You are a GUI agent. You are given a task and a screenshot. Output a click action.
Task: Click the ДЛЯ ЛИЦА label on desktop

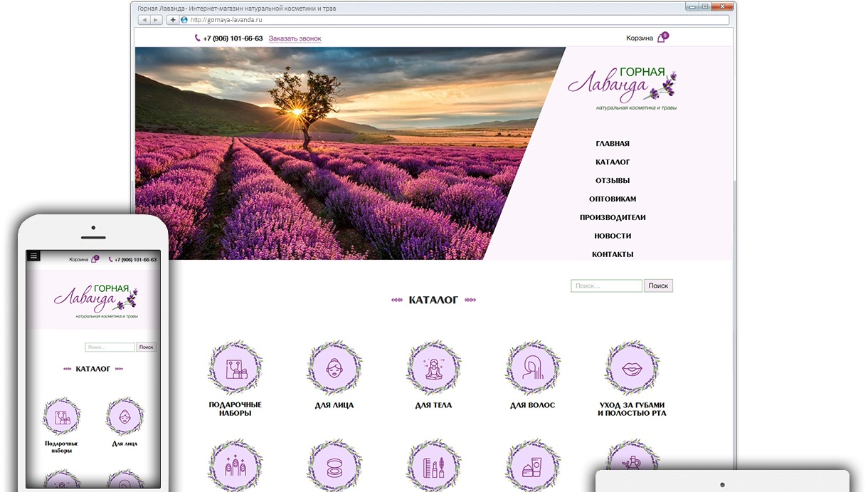pyautogui.click(x=334, y=405)
